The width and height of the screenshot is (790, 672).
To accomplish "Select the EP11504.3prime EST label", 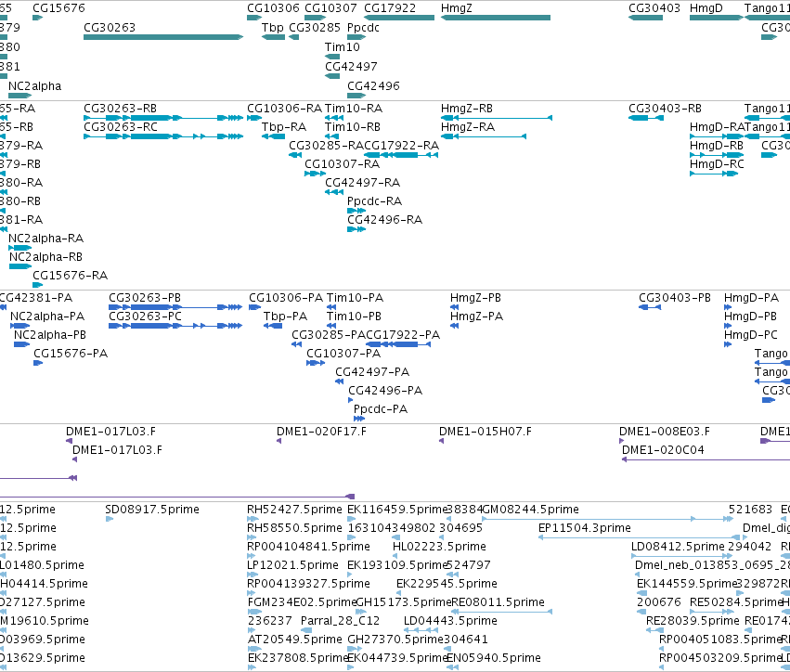I will pyautogui.click(x=585, y=528).
